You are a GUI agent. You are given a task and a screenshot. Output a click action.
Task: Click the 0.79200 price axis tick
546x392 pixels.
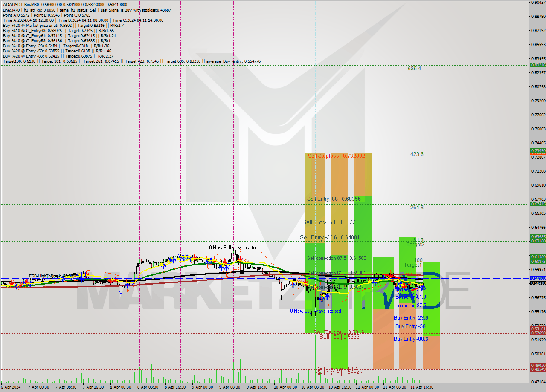click(x=538, y=101)
